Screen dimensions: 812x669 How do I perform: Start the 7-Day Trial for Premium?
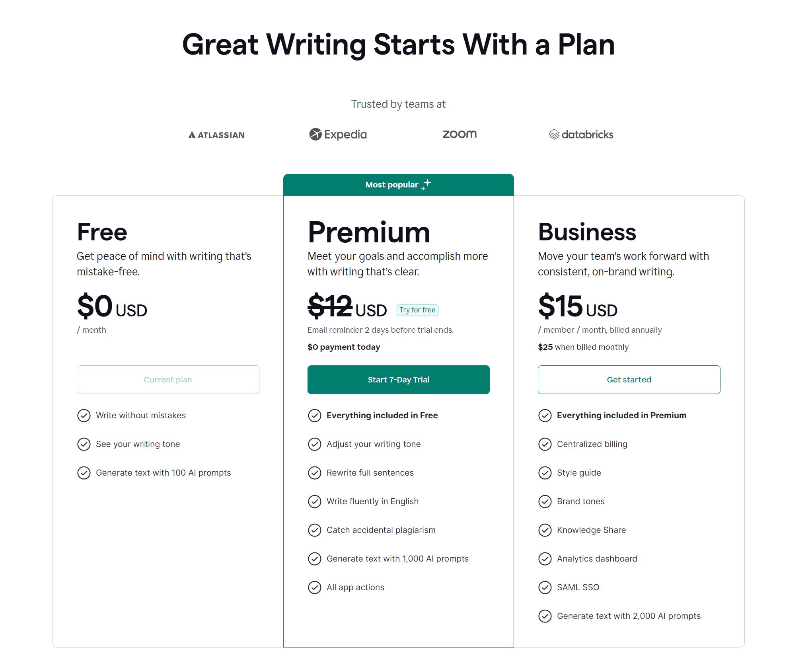pyautogui.click(x=398, y=380)
